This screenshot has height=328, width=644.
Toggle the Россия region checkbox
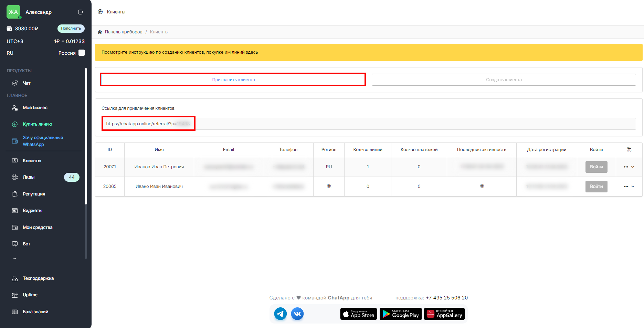pos(82,53)
